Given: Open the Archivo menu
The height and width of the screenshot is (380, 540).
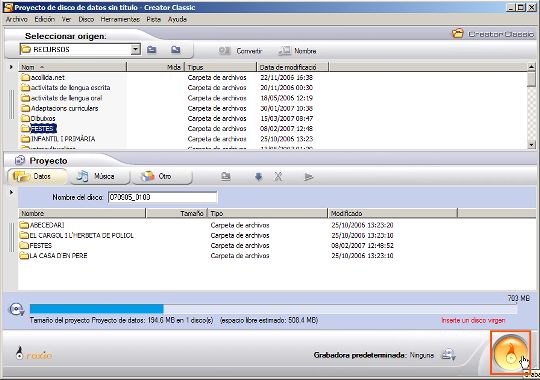Looking at the screenshot, I should (x=17, y=19).
